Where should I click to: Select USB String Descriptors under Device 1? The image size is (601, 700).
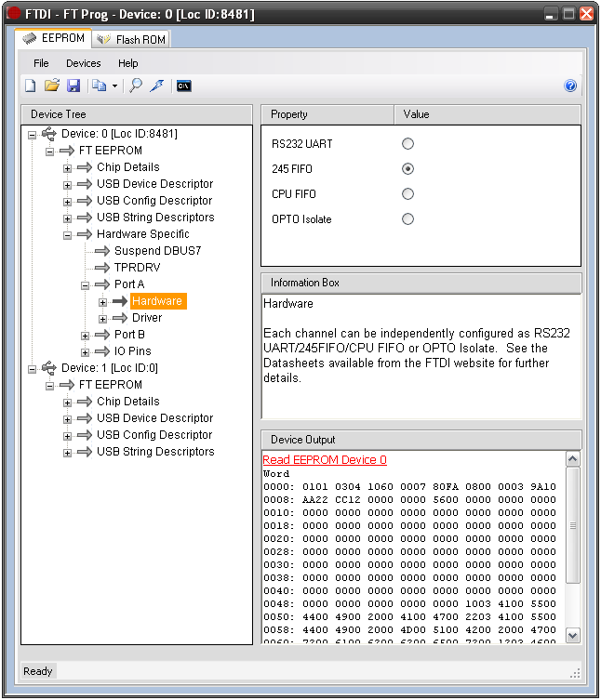(x=155, y=452)
